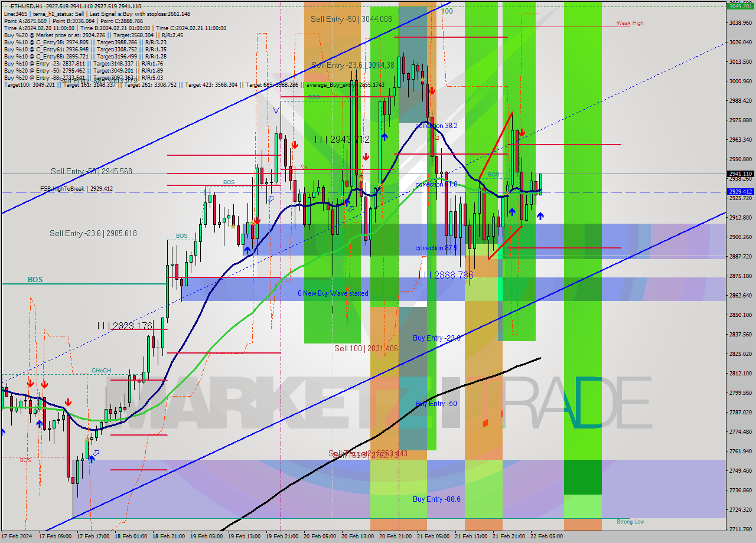Screen dimensions: 756x543
Task: Click the 'CHoCH' structure label
Action: [x=101, y=371]
